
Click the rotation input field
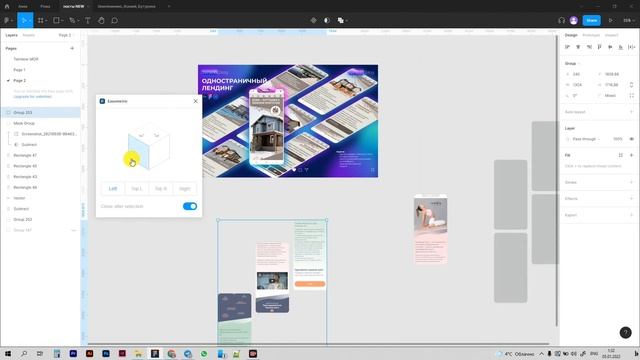579,96
